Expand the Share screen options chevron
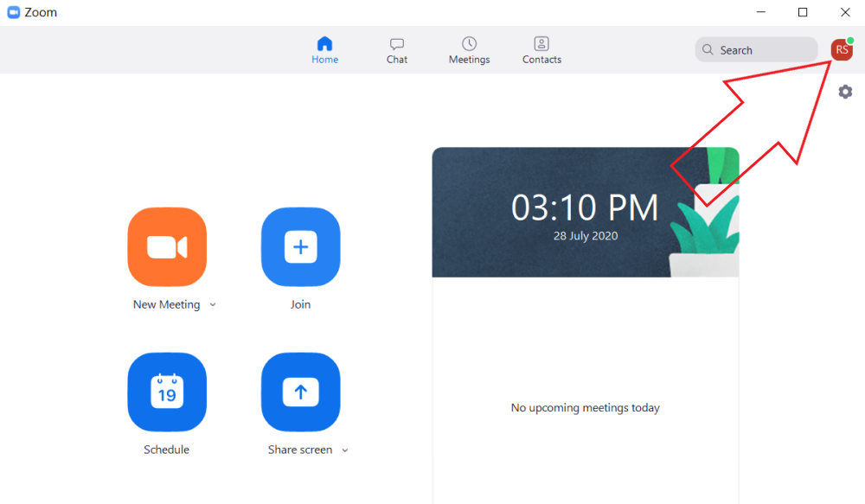The width and height of the screenshot is (865, 504). click(x=345, y=450)
